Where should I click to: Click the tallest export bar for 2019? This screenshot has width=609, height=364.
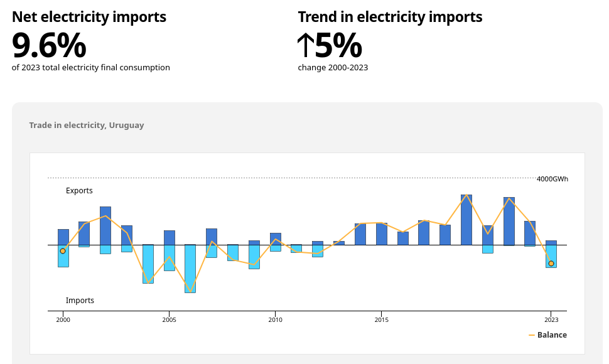466,220
